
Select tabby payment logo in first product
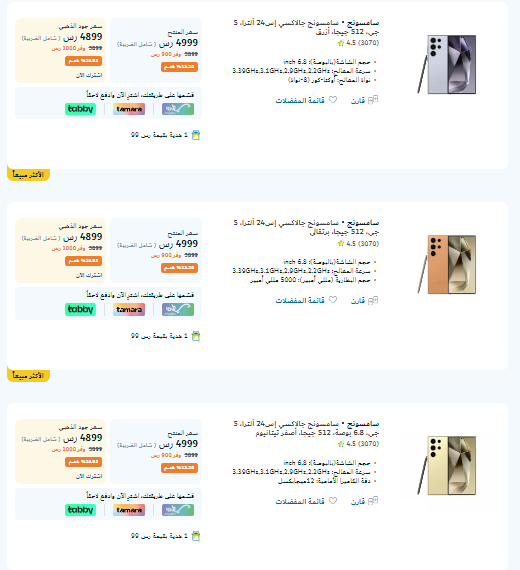click(x=80, y=109)
